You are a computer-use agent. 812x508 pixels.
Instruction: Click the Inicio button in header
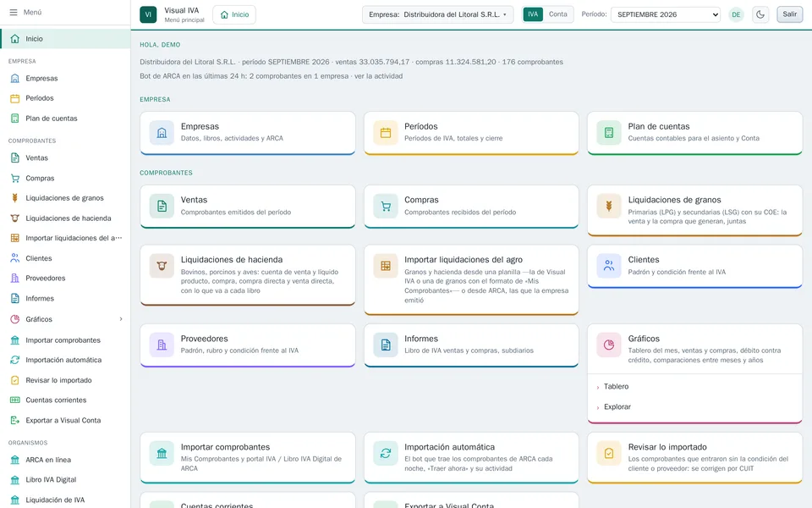(x=234, y=14)
